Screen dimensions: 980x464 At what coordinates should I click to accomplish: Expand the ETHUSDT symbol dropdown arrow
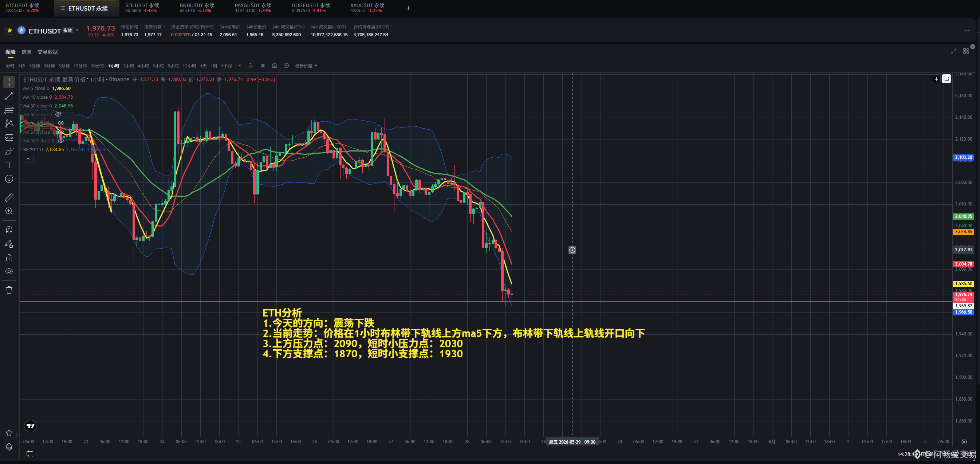pos(77,31)
